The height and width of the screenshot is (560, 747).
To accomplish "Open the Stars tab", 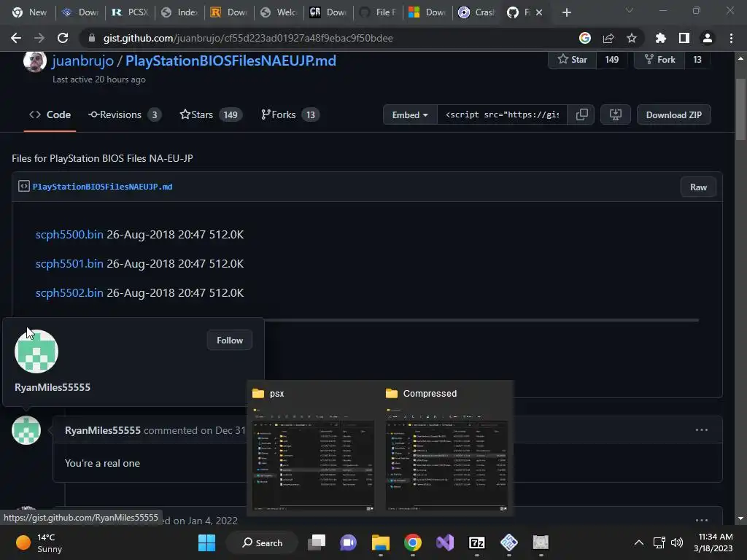I will pyautogui.click(x=211, y=114).
